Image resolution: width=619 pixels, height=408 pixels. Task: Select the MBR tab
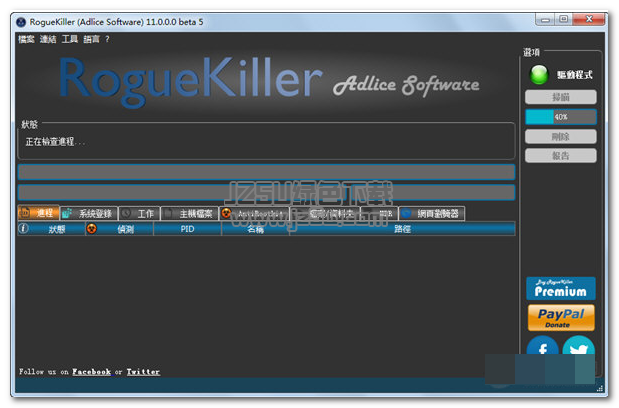pyautogui.click(x=379, y=213)
